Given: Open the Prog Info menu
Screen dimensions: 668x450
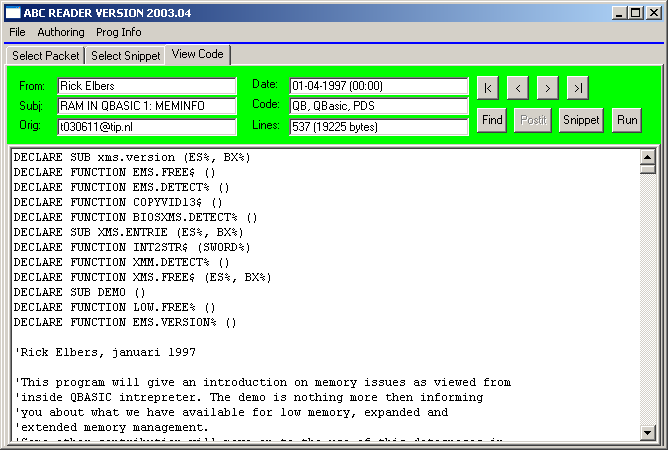Looking at the screenshot, I should pos(119,32).
